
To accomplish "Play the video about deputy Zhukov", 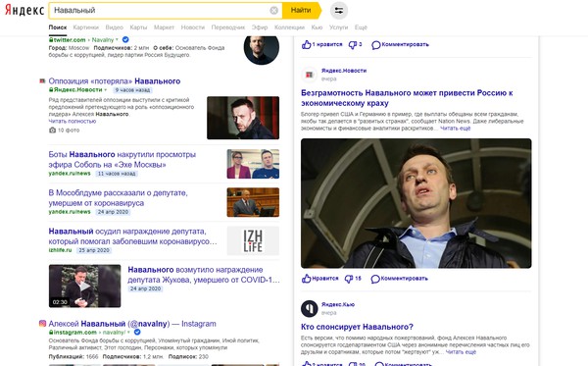I will [x=84, y=287].
